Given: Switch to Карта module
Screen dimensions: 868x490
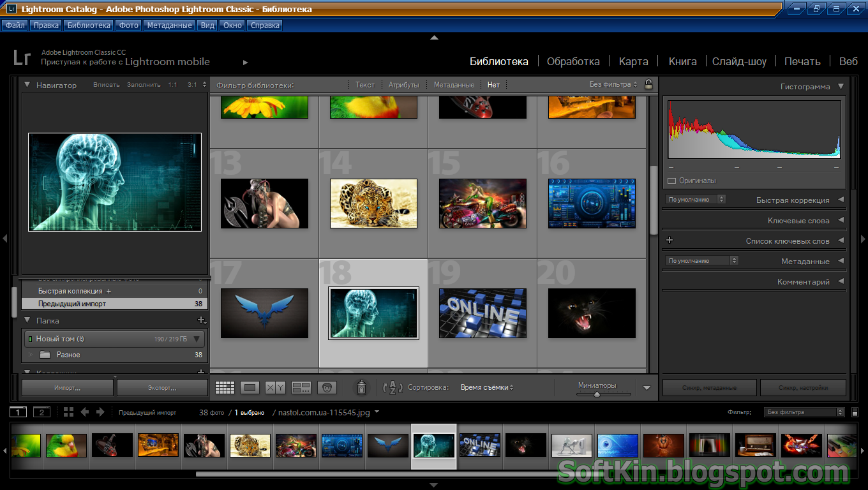Looking at the screenshot, I should point(633,61).
